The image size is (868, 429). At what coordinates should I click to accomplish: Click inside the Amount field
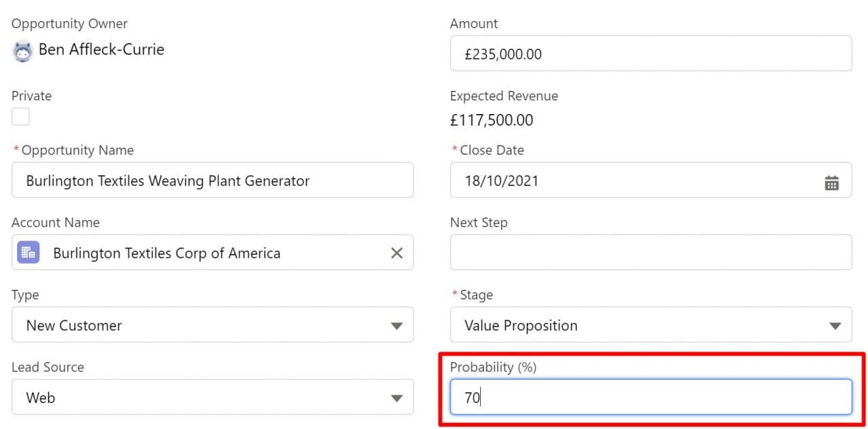point(650,54)
